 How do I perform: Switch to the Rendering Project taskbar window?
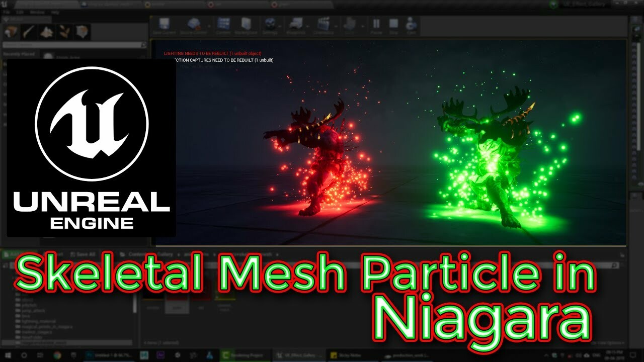pos(247,355)
